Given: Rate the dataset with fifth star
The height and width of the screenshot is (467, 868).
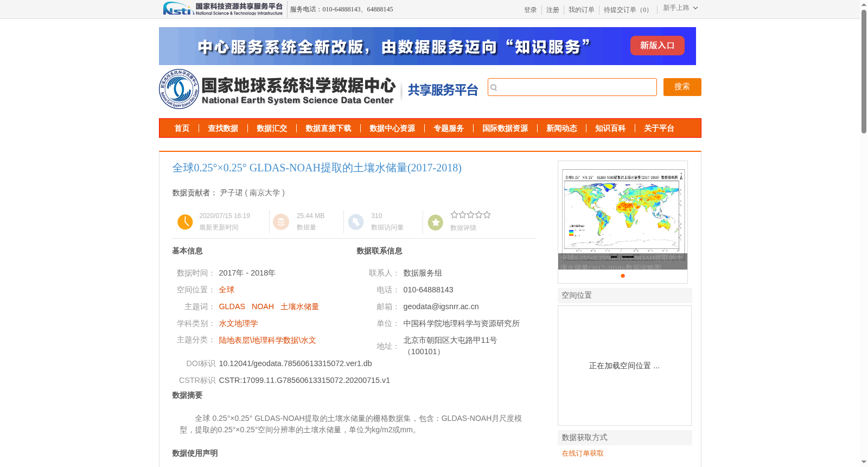Looking at the screenshot, I should 487,215.
